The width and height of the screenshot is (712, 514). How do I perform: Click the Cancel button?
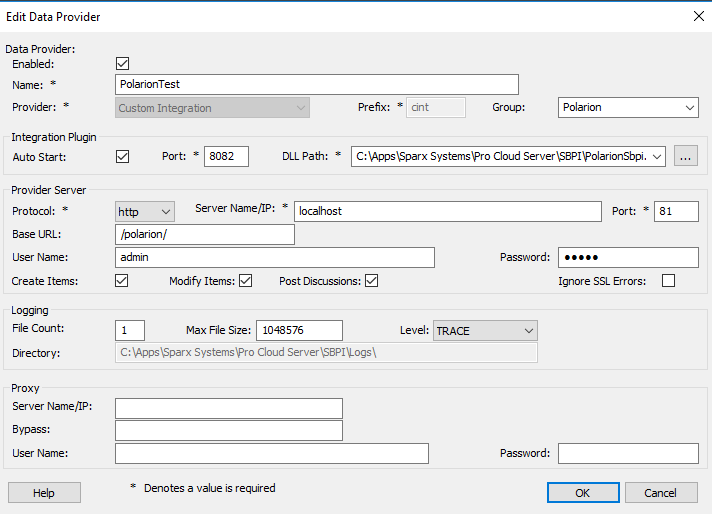(661, 493)
